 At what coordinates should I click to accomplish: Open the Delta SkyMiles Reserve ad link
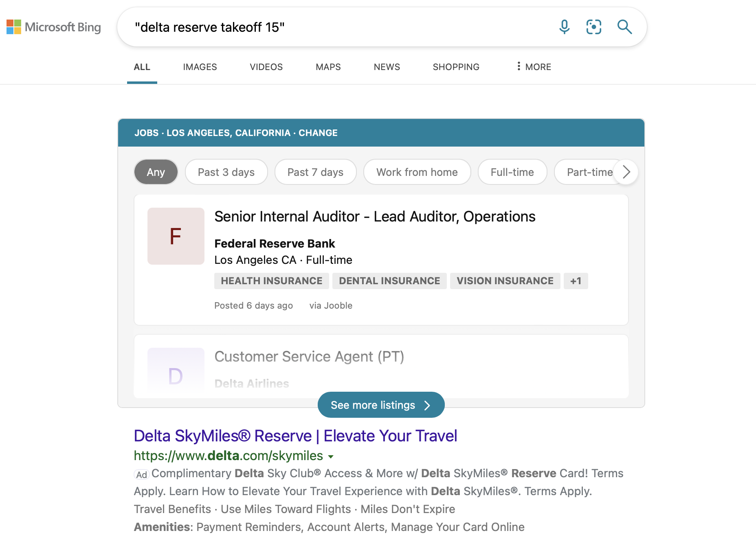295,436
